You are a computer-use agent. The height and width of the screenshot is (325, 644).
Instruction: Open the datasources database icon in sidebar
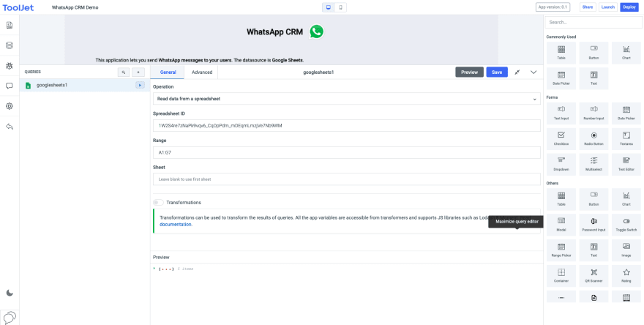tap(10, 45)
